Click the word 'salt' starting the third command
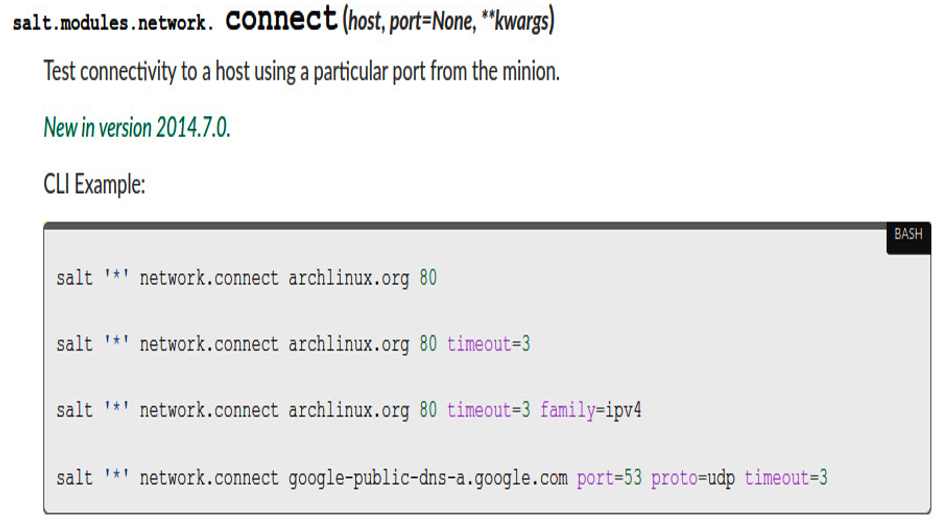Image resolution: width=944 pixels, height=522 pixels. coord(75,411)
